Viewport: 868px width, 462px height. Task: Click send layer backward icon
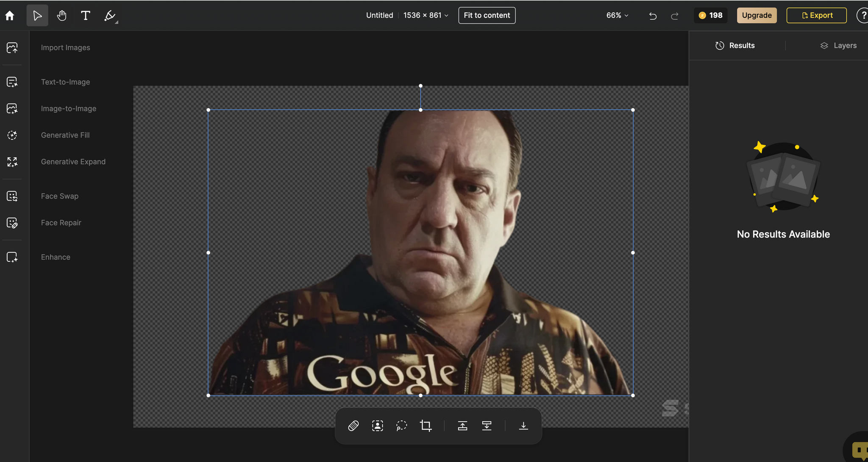pyautogui.click(x=487, y=426)
